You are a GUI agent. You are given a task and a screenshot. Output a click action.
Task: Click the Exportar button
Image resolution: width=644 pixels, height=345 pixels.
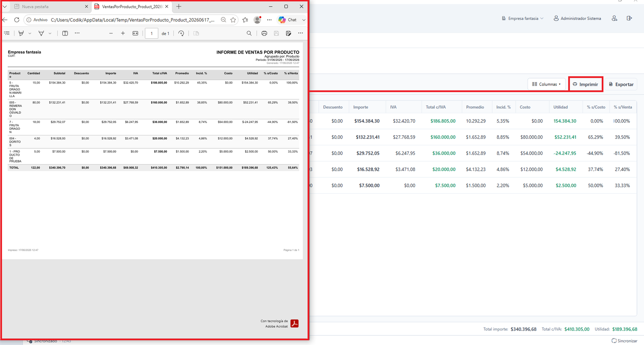[x=621, y=84]
